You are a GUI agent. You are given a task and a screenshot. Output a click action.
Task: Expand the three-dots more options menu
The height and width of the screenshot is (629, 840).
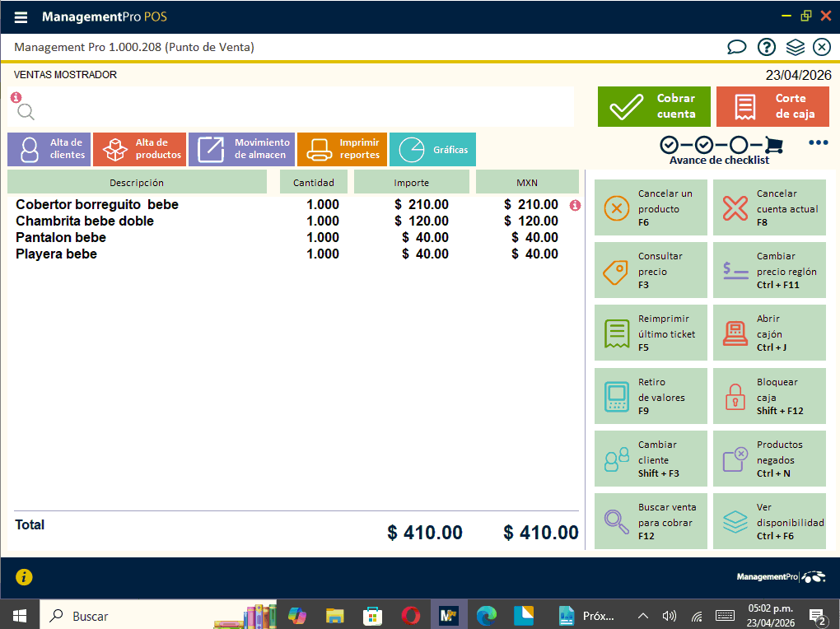click(818, 143)
